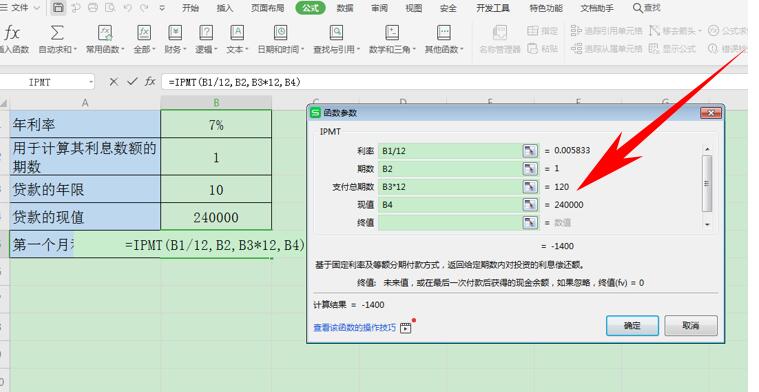The width and height of the screenshot is (759, 392).
Task: Open the 文本 functions dropdown
Action: pos(237,49)
